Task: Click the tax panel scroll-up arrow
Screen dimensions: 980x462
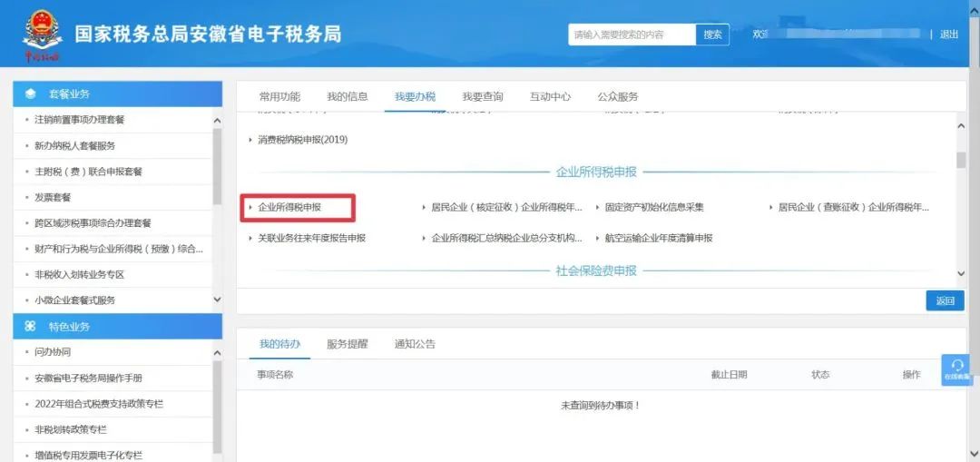Action: (961, 126)
